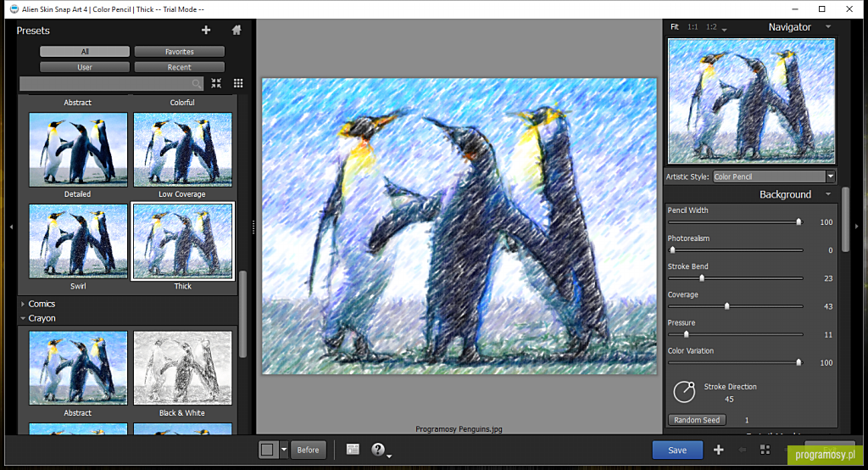This screenshot has width=868, height=470.
Task: Adjust the Color Variation slider
Action: coord(736,362)
